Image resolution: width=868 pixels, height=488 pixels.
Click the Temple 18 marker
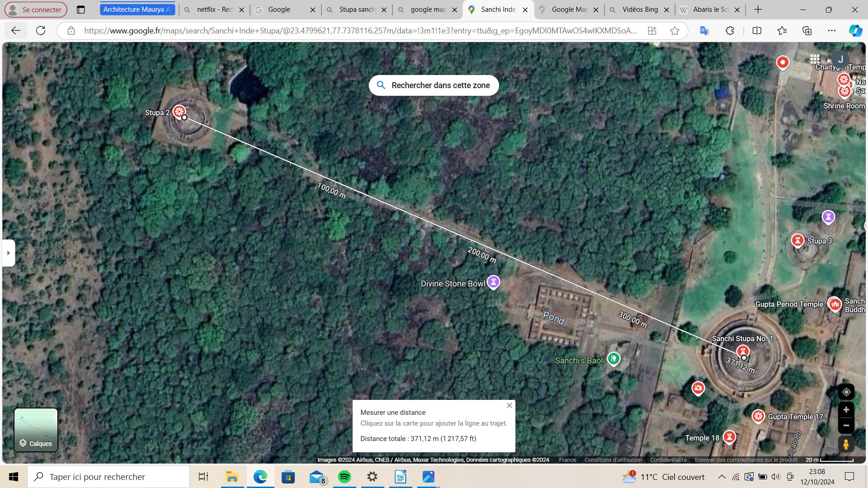[x=729, y=436]
